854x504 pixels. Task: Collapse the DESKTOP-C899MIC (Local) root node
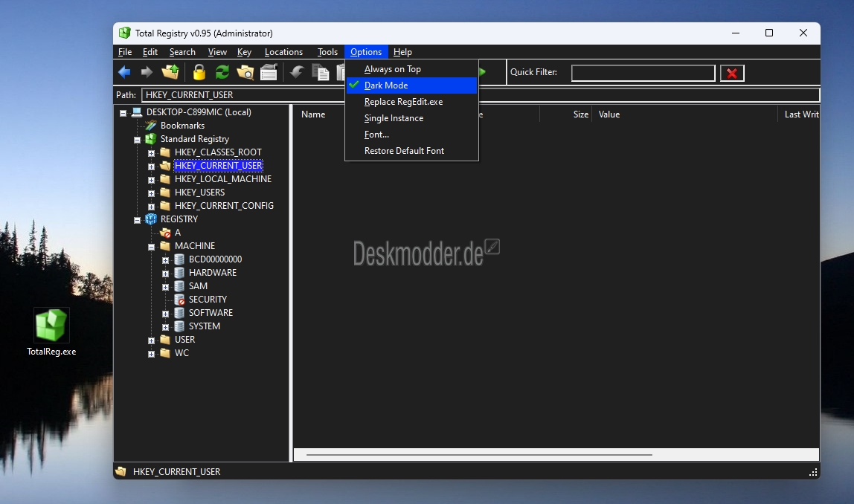coord(123,113)
